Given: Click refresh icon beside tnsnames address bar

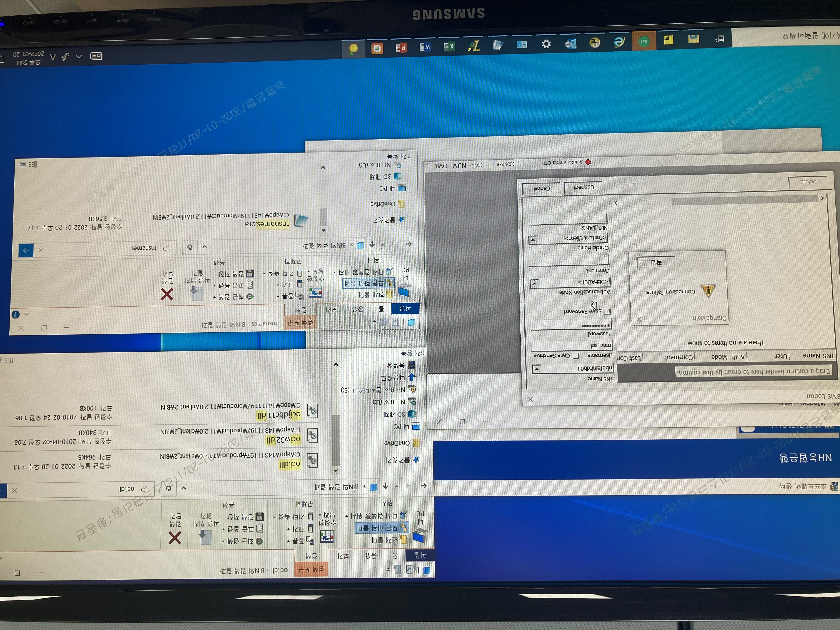Looking at the screenshot, I should [x=190, y=247].
